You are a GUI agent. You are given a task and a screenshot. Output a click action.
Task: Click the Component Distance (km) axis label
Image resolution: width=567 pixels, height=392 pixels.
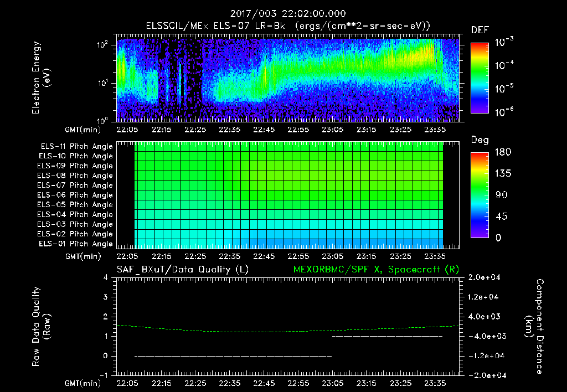coord(534,327)
